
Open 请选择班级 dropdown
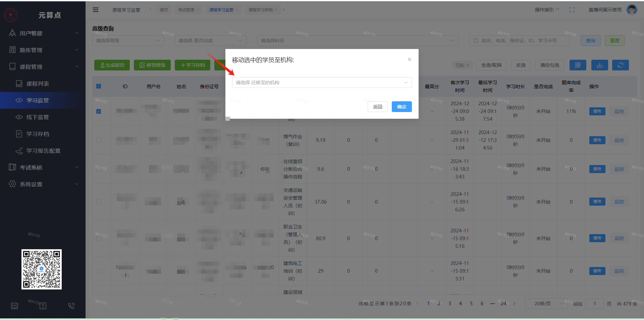click(128, 41)
